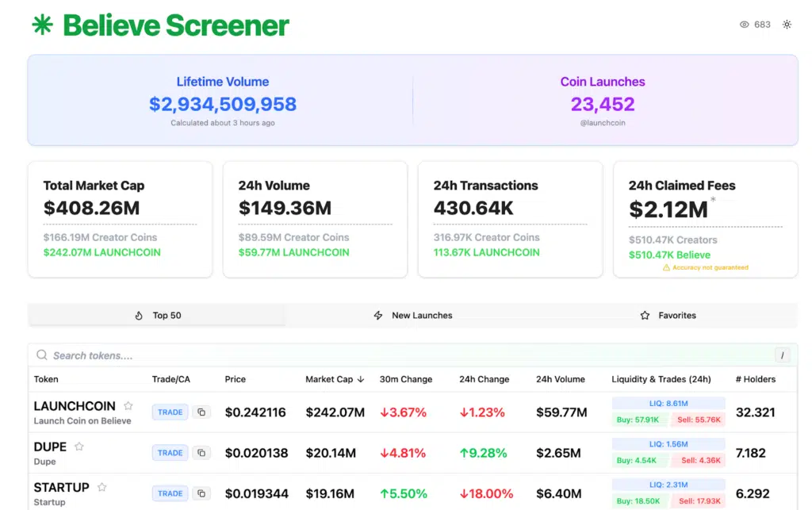Click the Liquidity & Trades (24h) header

tap(661, 379)
